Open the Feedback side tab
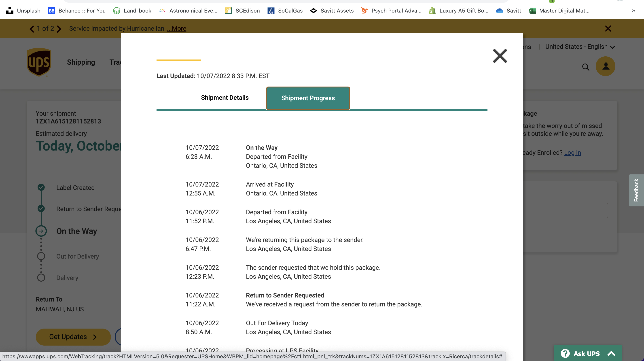The width and height of the screenshot is (644, 361). [x=636, y=190]
